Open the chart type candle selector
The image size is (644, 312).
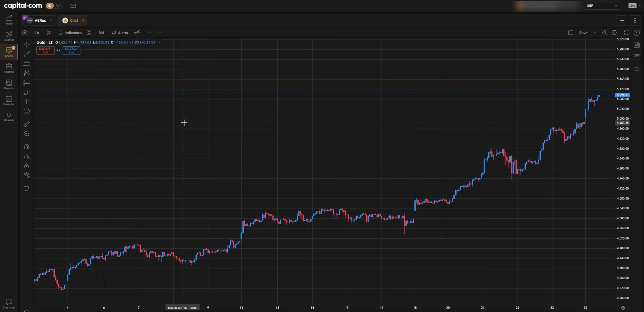49,33
